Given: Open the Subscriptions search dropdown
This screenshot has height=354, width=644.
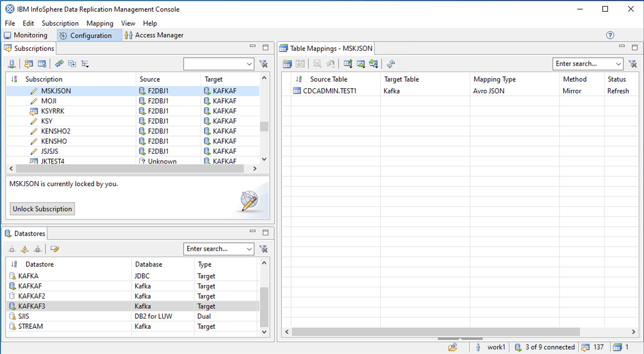Looking at the screenshot, I should [x=249, y=64].
